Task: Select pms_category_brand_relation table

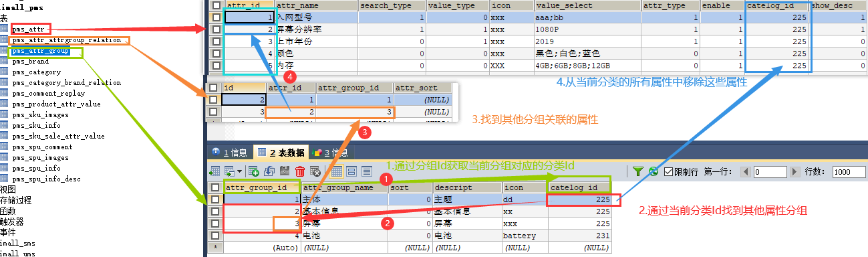Action: coord(67,83)
